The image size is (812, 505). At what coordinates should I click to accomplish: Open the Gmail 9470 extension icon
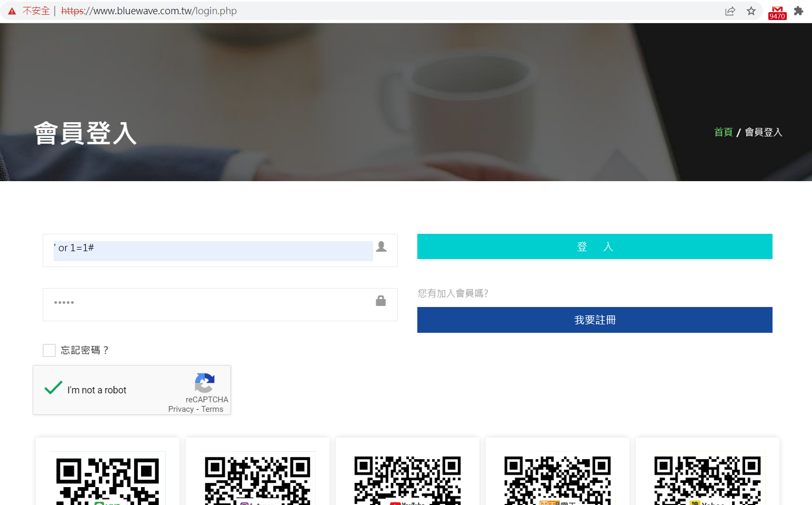pos(777,13)
